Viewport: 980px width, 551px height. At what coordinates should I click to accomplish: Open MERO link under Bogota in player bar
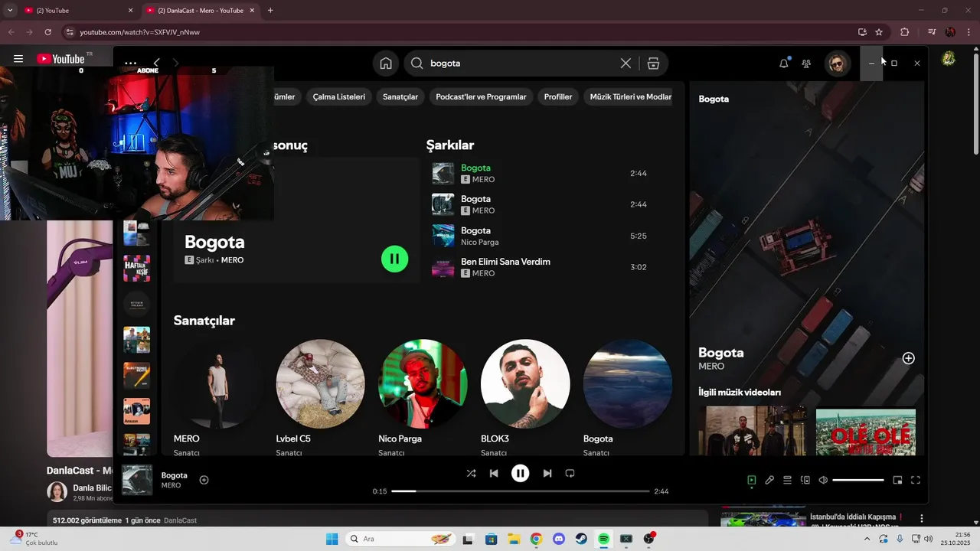point(171,486)
